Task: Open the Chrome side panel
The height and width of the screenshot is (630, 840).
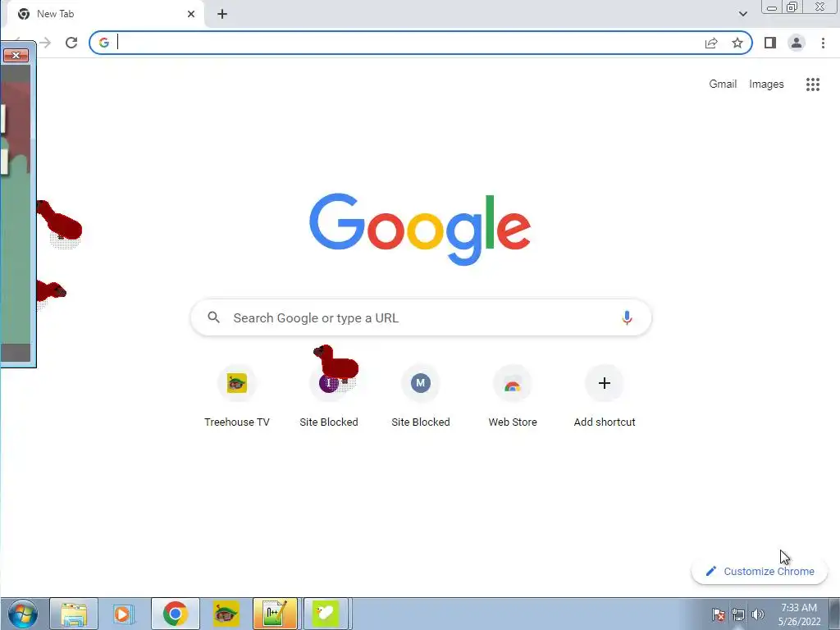Action: click(x=769, y=43)
